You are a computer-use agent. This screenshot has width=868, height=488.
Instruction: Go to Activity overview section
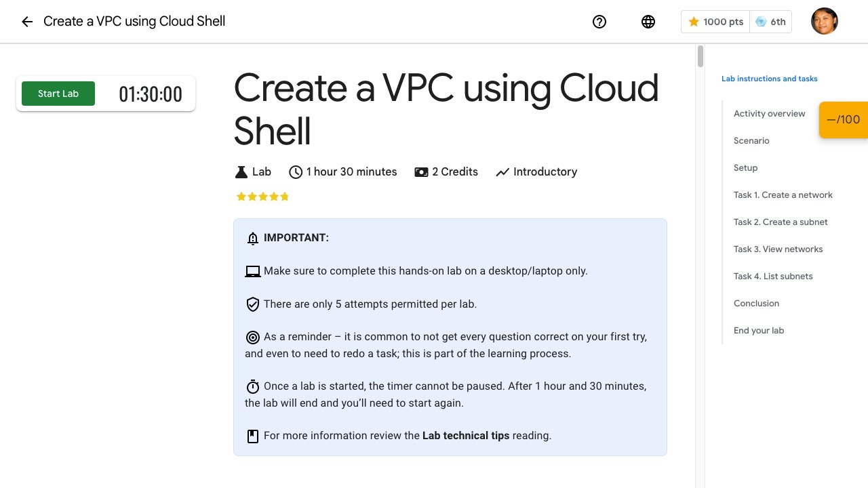[769, 114]
